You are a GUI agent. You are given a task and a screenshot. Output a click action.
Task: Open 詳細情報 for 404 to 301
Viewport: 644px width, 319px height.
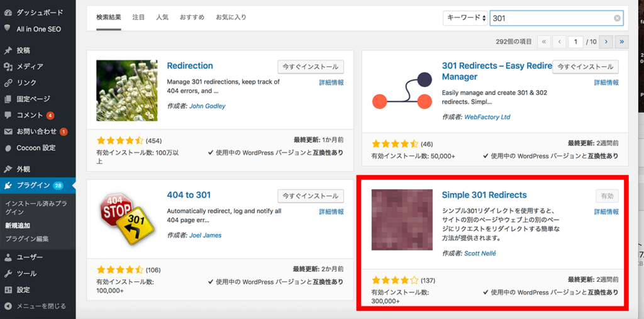click(331, 211)
